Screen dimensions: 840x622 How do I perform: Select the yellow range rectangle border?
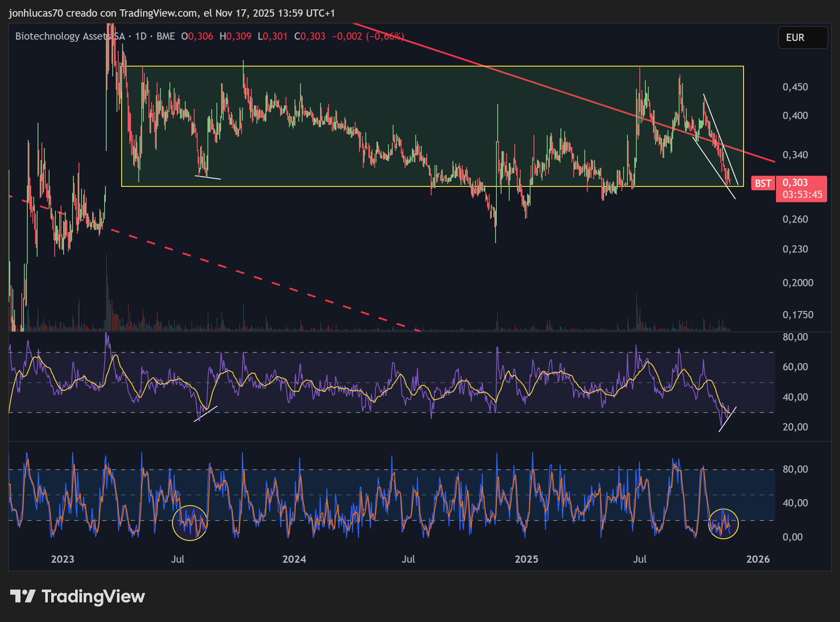pyautogui.click(x=432, y=66)
